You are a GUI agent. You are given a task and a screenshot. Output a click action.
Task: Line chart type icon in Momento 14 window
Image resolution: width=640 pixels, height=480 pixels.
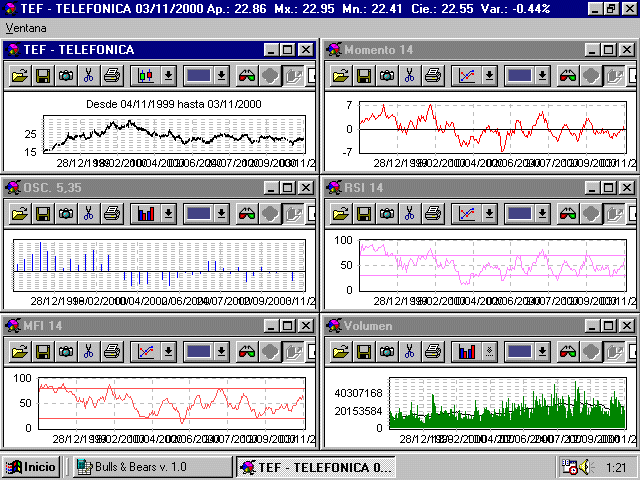[467, 76]
